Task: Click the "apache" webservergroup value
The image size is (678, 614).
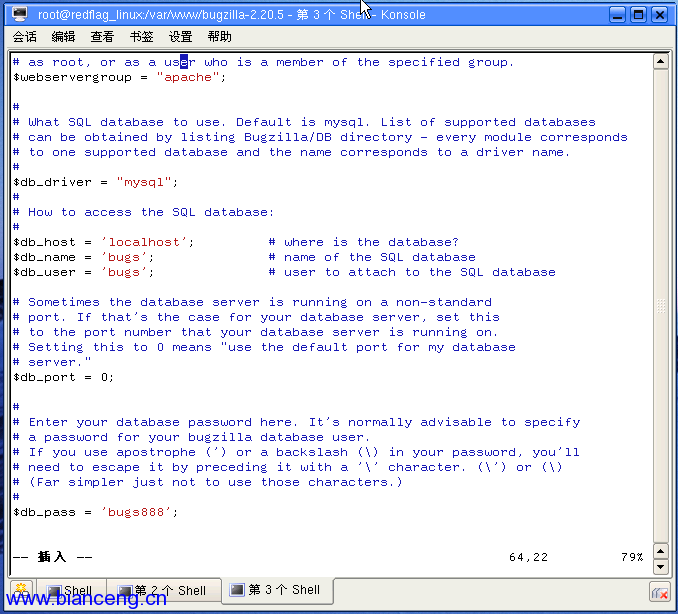Action: pyautogui.click(x=188, y=77)
